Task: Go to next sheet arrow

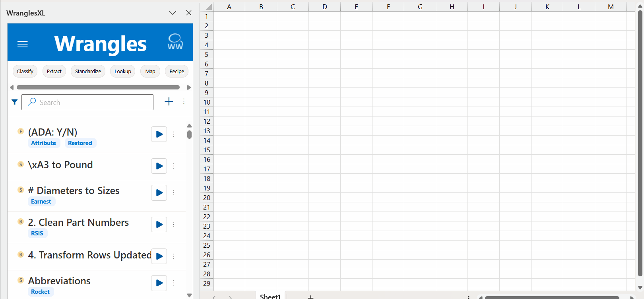Action: [x=230, y=297]
